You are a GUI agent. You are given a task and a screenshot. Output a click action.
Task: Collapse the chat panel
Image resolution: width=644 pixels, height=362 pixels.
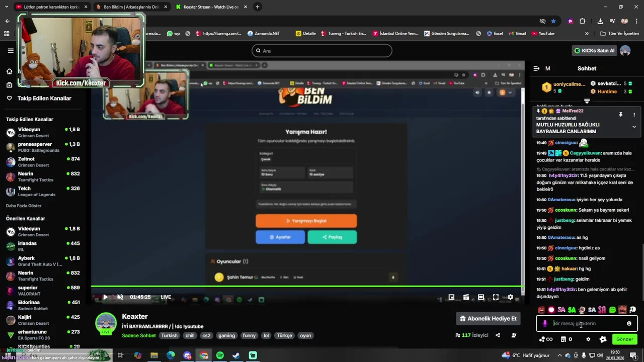tap(536, 68)
